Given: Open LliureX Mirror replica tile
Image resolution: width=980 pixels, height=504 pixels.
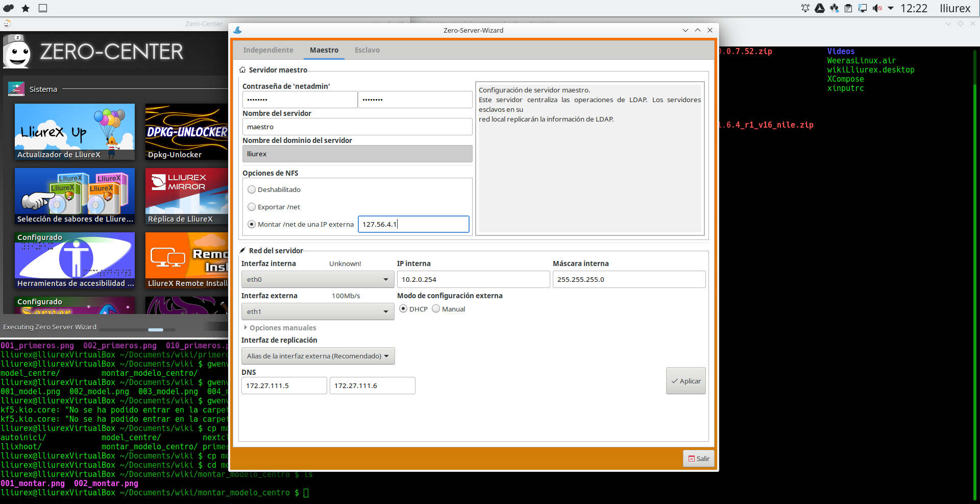Looking at the screenshot, I should 187,196.
